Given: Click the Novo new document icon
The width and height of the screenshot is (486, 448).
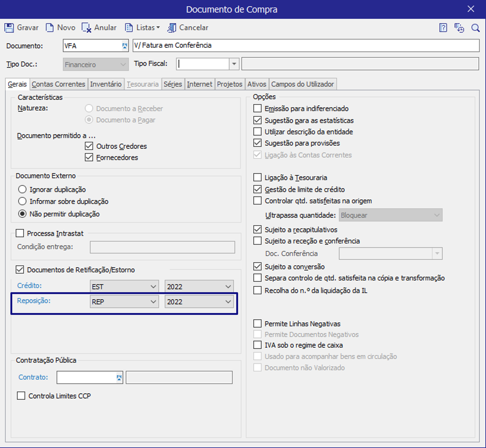Looking at the screenshot, I should (x=50, y=28).
